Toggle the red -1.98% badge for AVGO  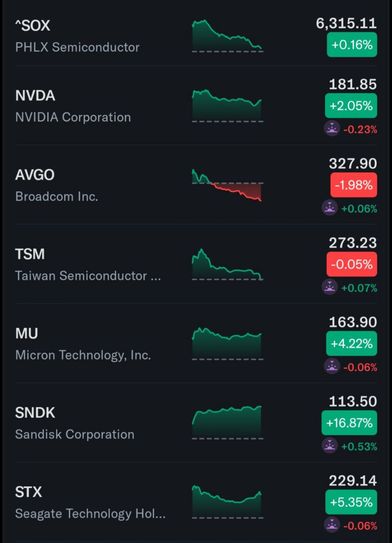[353, 185]
